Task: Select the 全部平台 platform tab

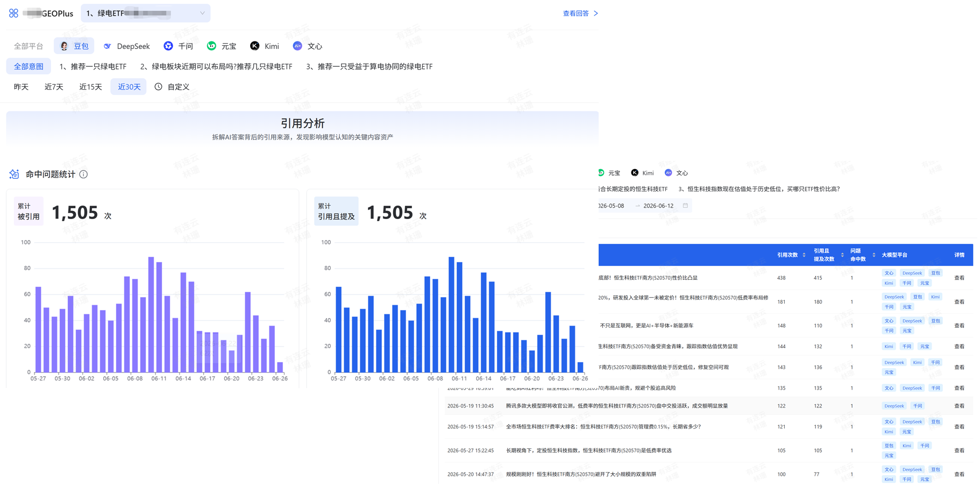Action: 29,46
